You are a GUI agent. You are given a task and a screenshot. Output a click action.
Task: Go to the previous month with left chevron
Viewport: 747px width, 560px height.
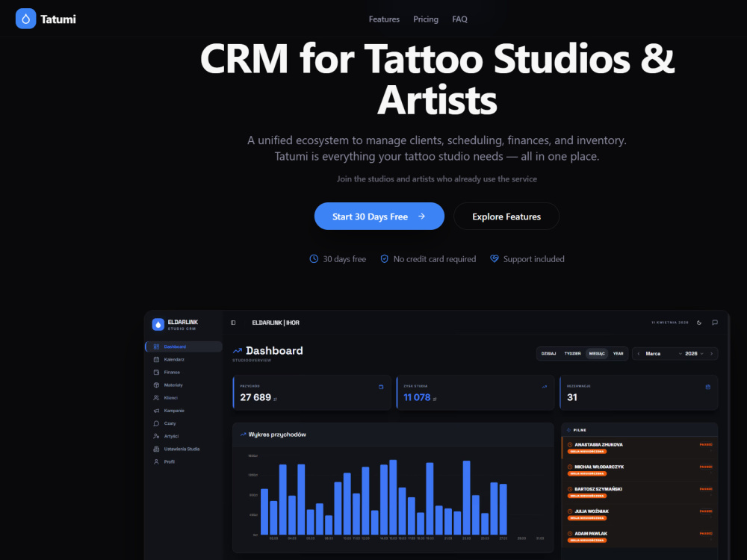point(639,354)
